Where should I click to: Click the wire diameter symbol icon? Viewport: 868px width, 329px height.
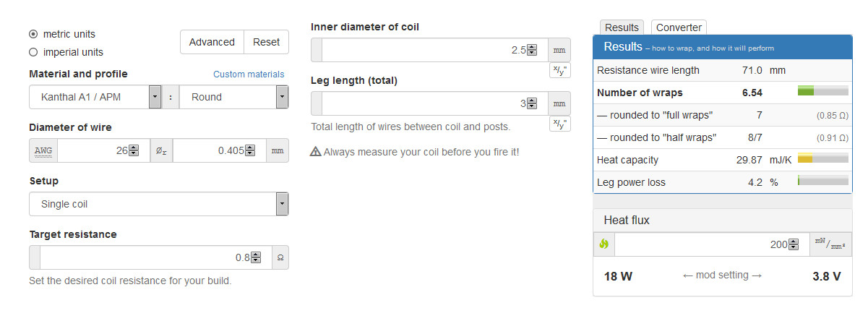161,151
